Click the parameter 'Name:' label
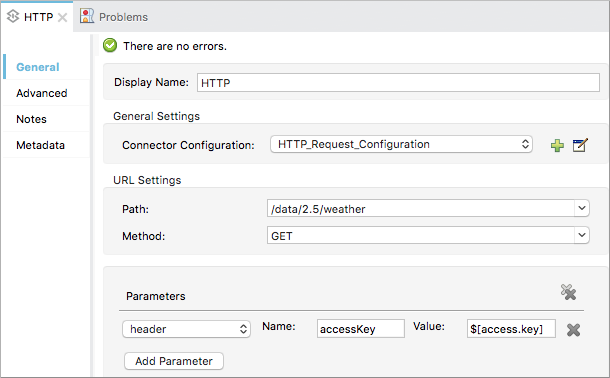Screen dimensions: 610x378 pyautogui.click(x=279, y=326)
